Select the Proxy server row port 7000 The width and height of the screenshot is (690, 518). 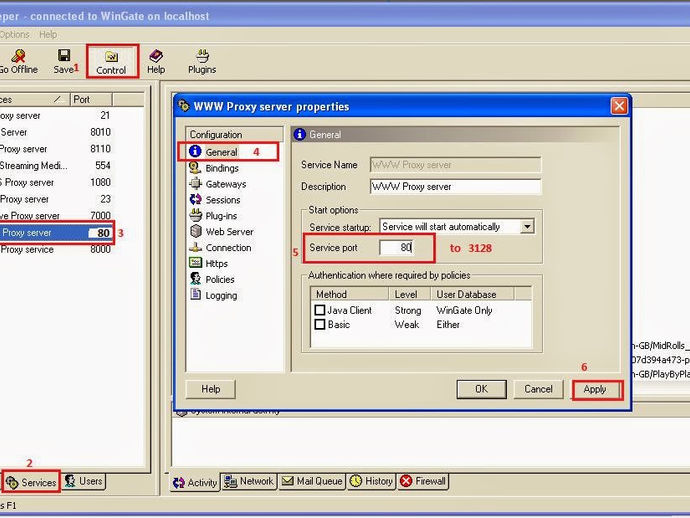[x=56, y=216]
